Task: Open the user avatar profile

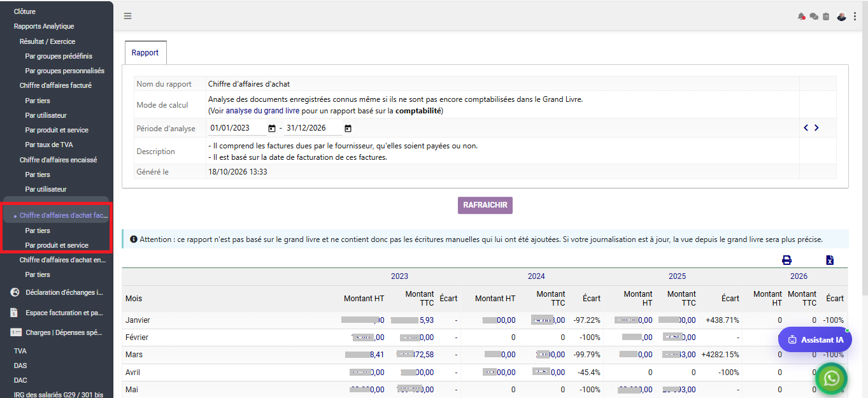Action: (x=841, y=17)
